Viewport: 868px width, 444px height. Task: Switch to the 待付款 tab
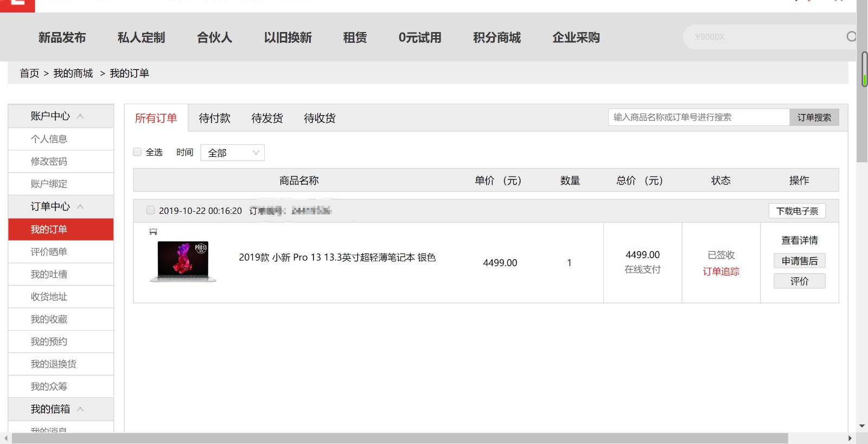[214, 118]
